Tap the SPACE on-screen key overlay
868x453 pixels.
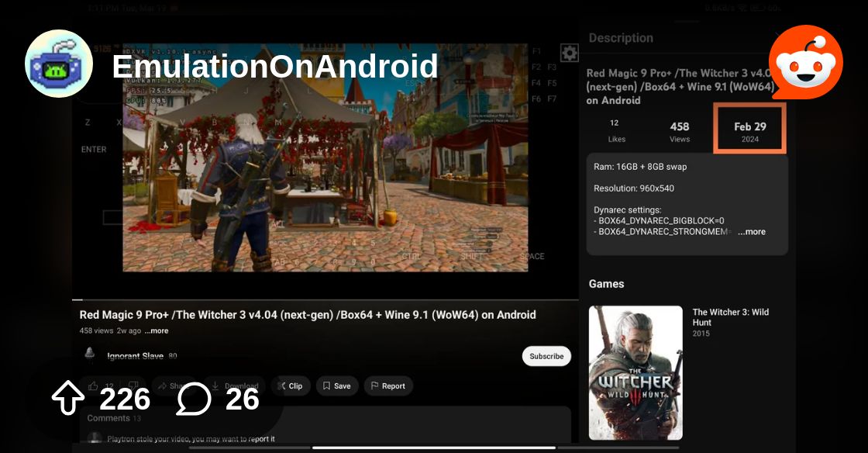[532, 257]
